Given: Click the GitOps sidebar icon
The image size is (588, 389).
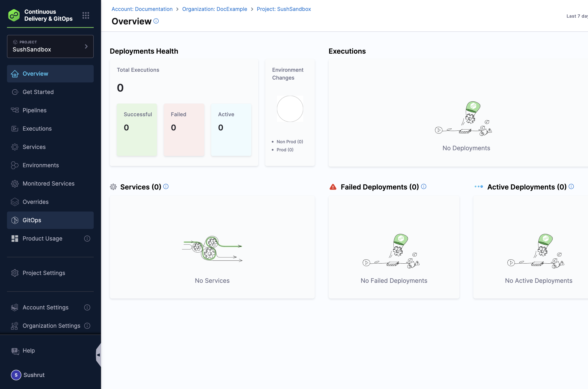Looking at the screenshot, I should [x=15, y=220].
